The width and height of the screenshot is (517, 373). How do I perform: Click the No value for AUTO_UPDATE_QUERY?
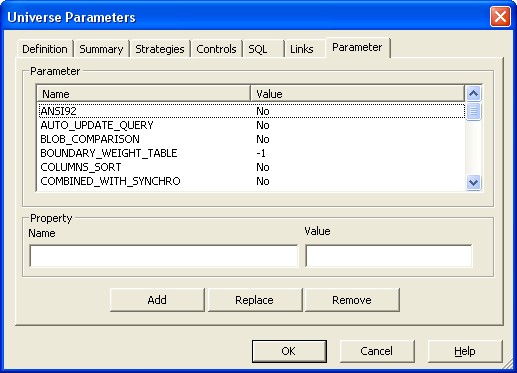coord(263,125)
